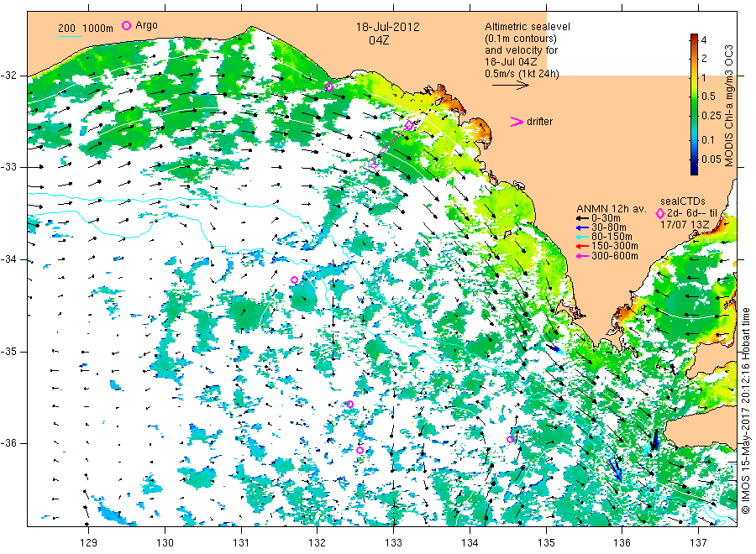This screenshot has height=554, width=756.
Task: Click the magenta Argo circle in legend
Action: coord(126,25)
